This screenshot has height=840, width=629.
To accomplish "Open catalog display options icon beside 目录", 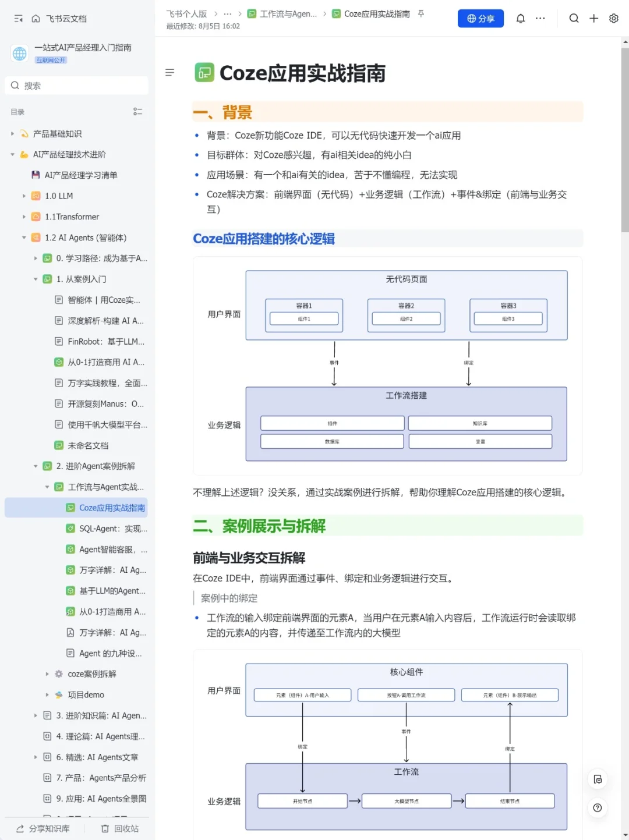I will pos(138,112).
